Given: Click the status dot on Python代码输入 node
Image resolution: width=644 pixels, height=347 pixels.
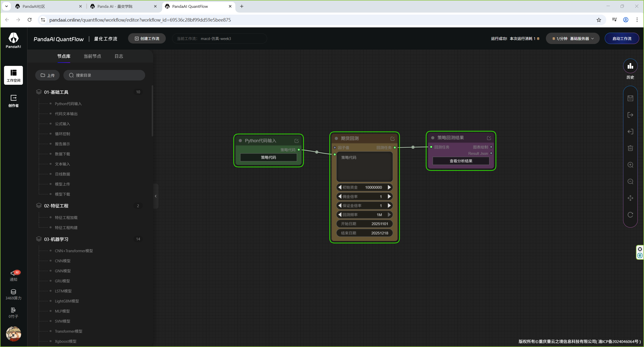Looking at the screenshot, I should pyautogui.click(x=240, y=141).
